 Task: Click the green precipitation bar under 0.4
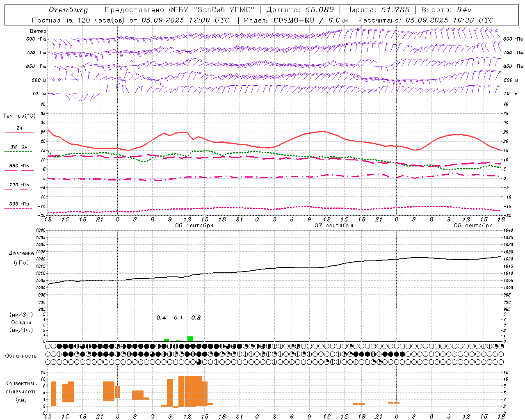click(x=167, y=340)
